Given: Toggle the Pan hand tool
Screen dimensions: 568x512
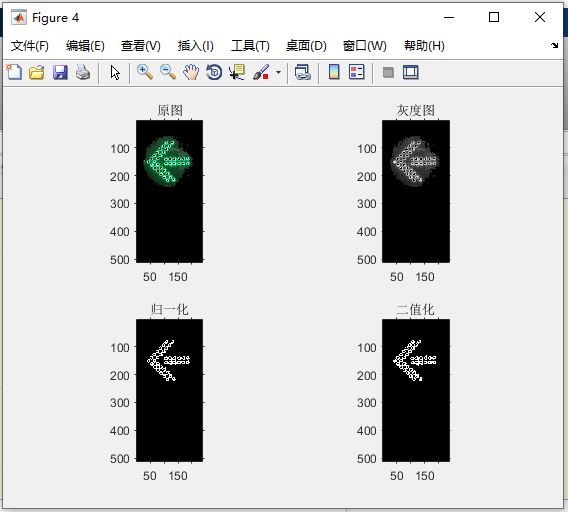Looking at the screenshot, I should coord(191,72).
